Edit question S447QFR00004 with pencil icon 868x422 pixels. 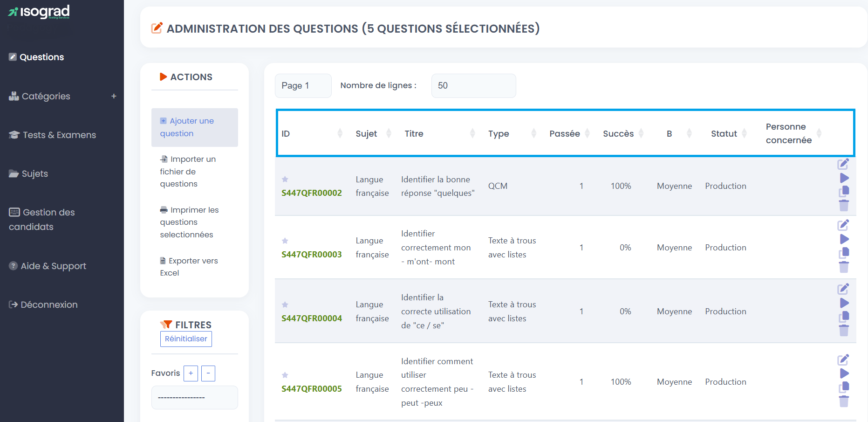click(x=843, y=289)
